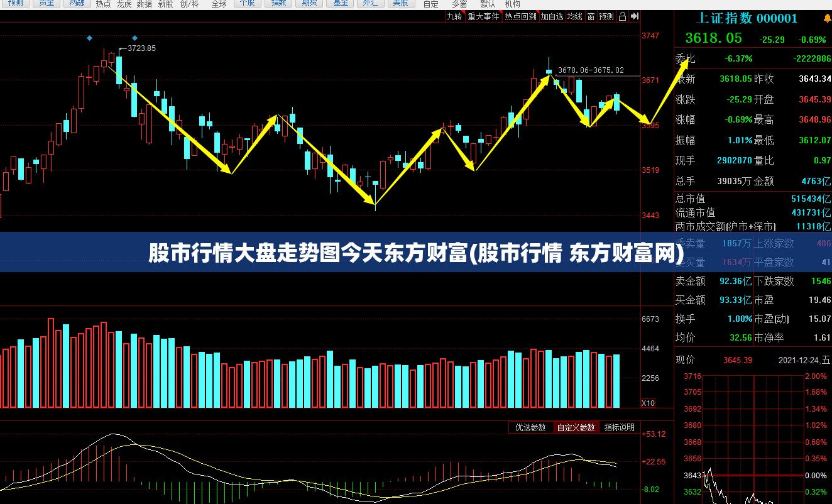This screenshot has height=504, width=832.
Task: Open the 机构 menu item
Action: pos(512,4)
